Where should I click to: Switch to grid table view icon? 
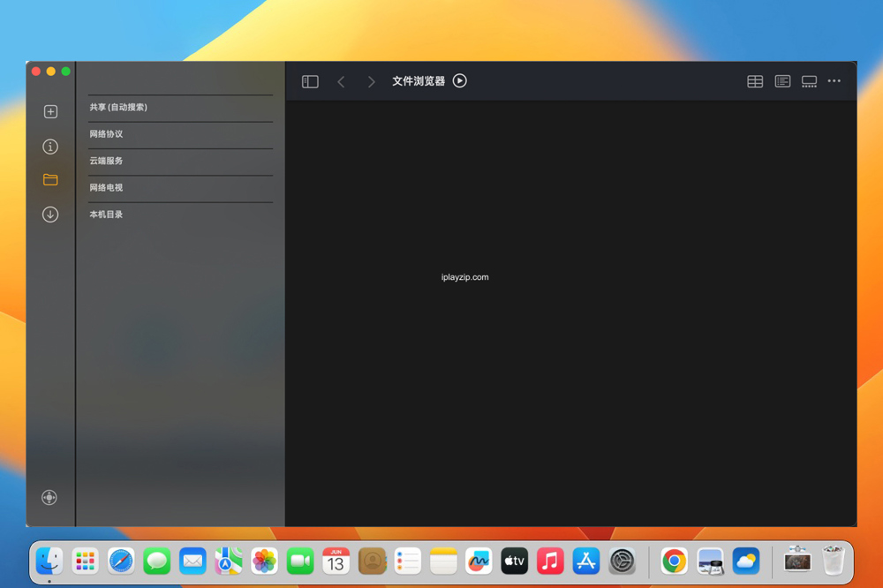pos(755,81)
